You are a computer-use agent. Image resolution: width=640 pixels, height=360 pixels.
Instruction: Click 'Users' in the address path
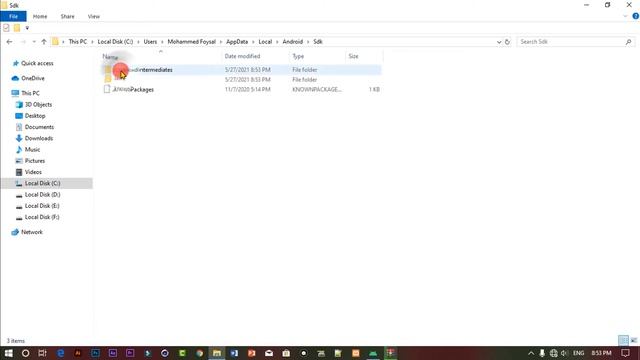[x=150, y=42]
